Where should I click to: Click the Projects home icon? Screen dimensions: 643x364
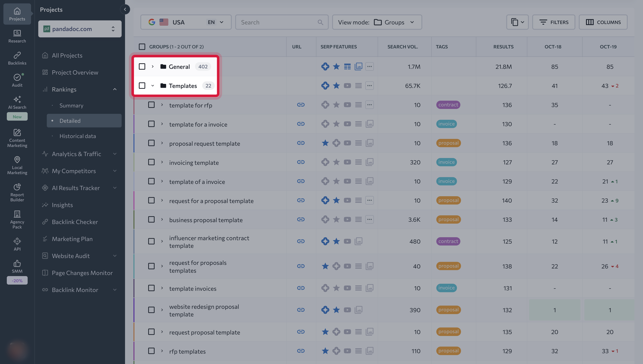17,11
